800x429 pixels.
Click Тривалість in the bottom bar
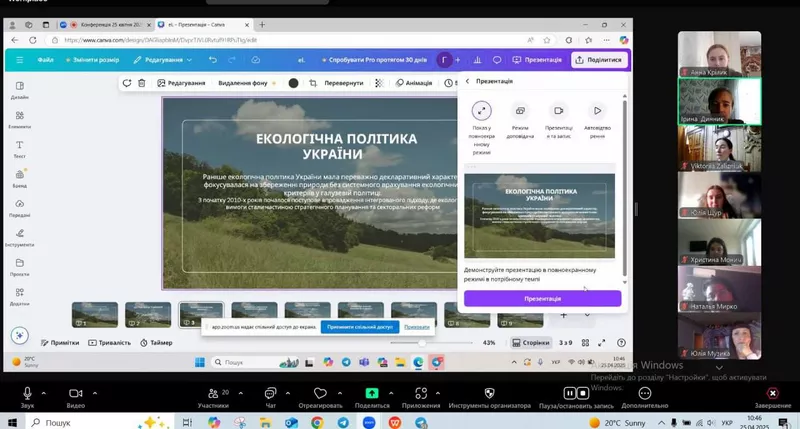110,343
